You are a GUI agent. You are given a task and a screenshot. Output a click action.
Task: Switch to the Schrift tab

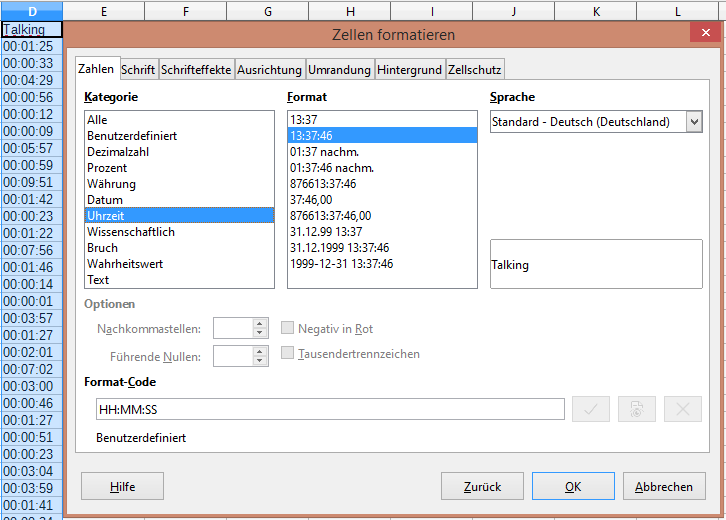point(138,70)
